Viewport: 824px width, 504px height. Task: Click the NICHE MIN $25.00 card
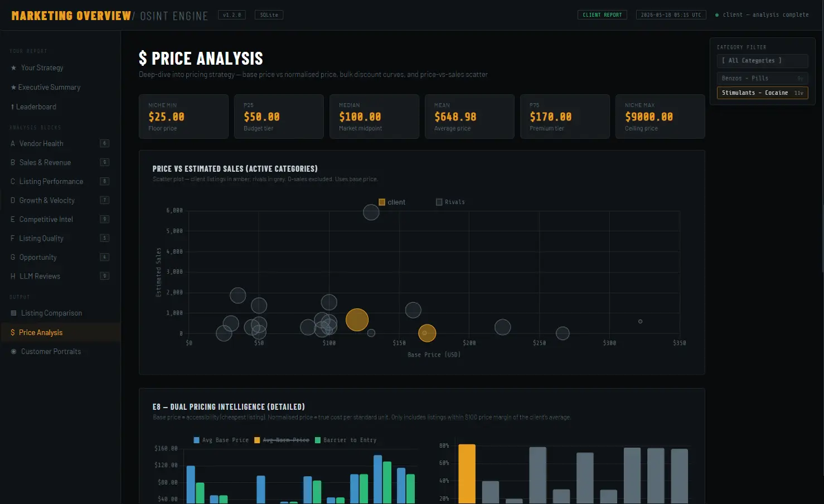pos(183,117)
